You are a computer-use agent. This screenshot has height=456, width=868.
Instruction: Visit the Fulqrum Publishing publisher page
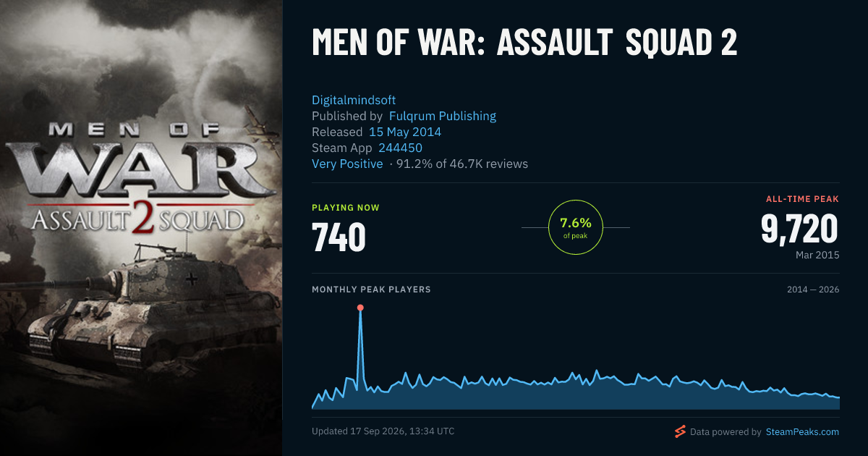click(443, 116)
